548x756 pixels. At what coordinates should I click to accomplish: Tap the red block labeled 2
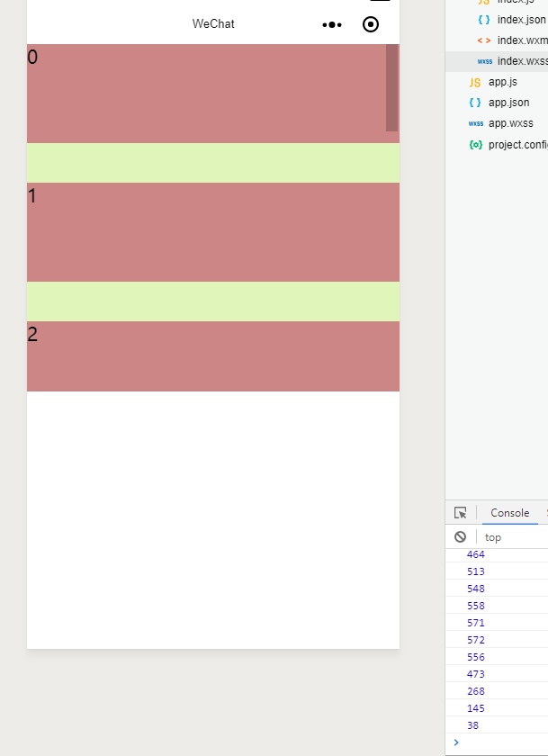click(x=213, y=356)
